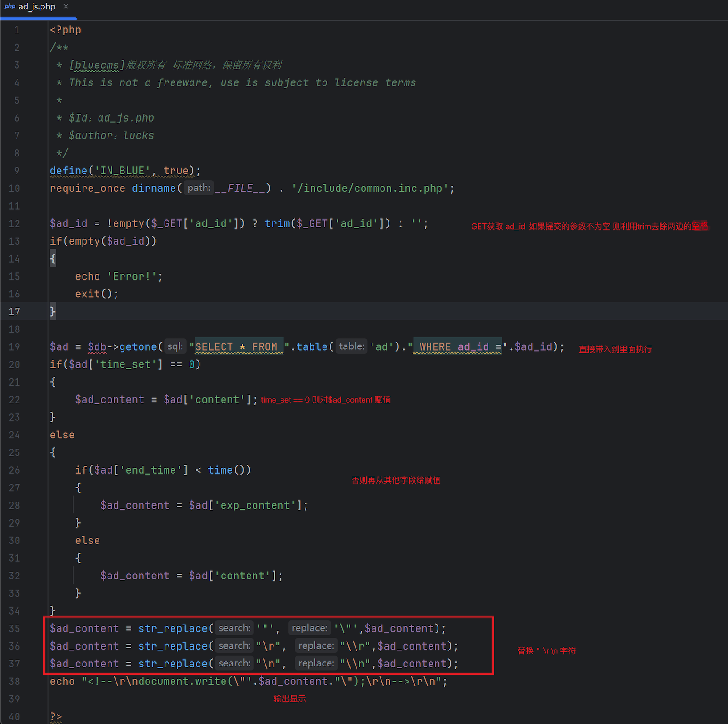Click the else keyword on line 30

point(88,541)
